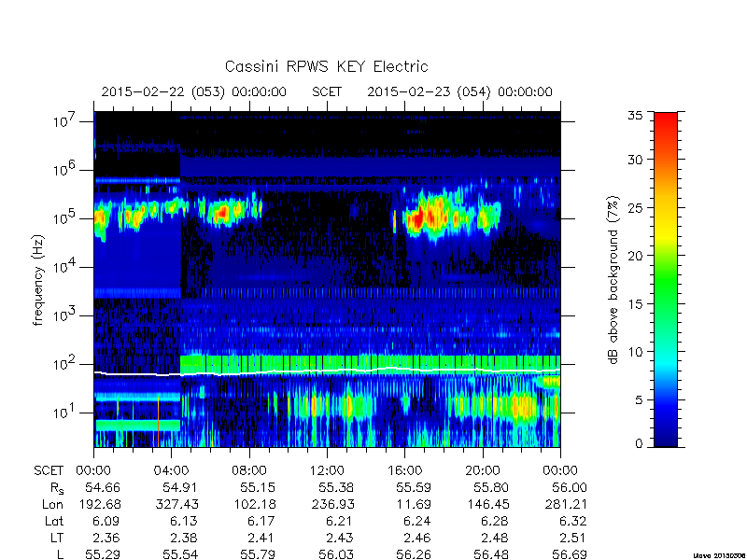The image size is (747, 560).
Task: Click the "16:00" time tick label
Action: (x=404, y=471)
